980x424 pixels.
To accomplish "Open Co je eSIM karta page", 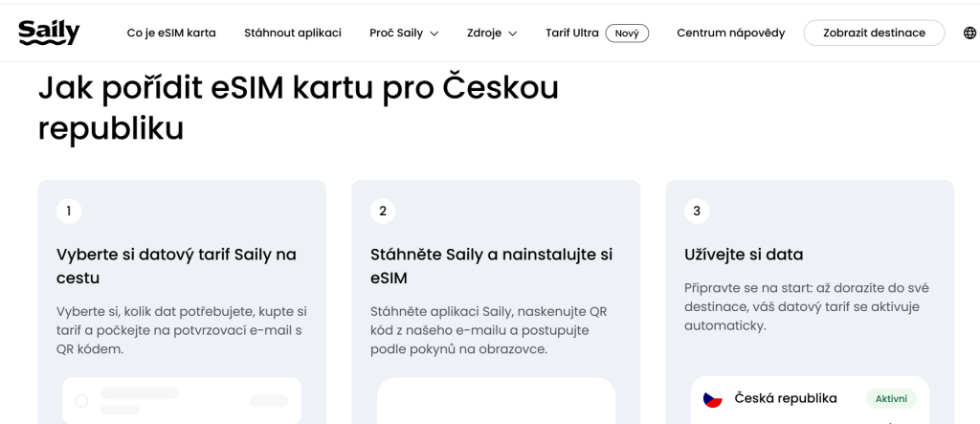I will pos(171,33).
